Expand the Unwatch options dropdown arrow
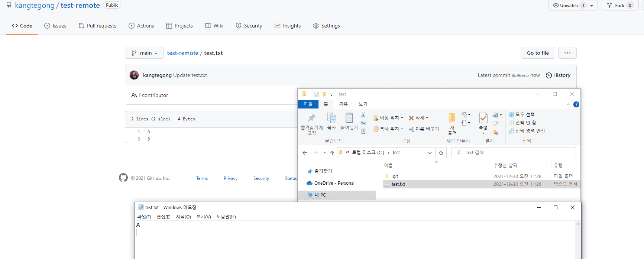Image resolution: width=644 pixels, height=259 pixels. [x=592, y=6]
